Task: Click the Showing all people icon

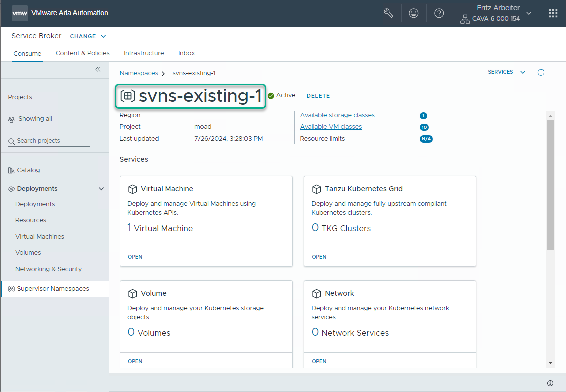Action: 11,119
